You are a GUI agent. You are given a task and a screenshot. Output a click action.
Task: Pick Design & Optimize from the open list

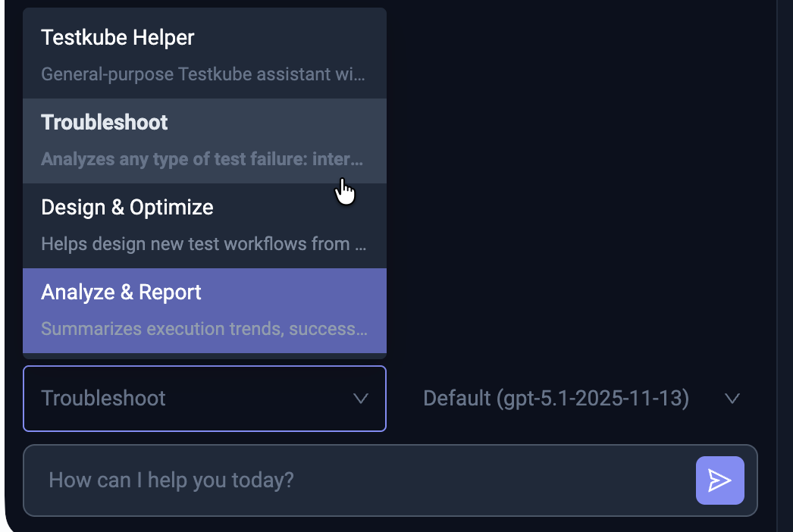click(x=205, y=225)
